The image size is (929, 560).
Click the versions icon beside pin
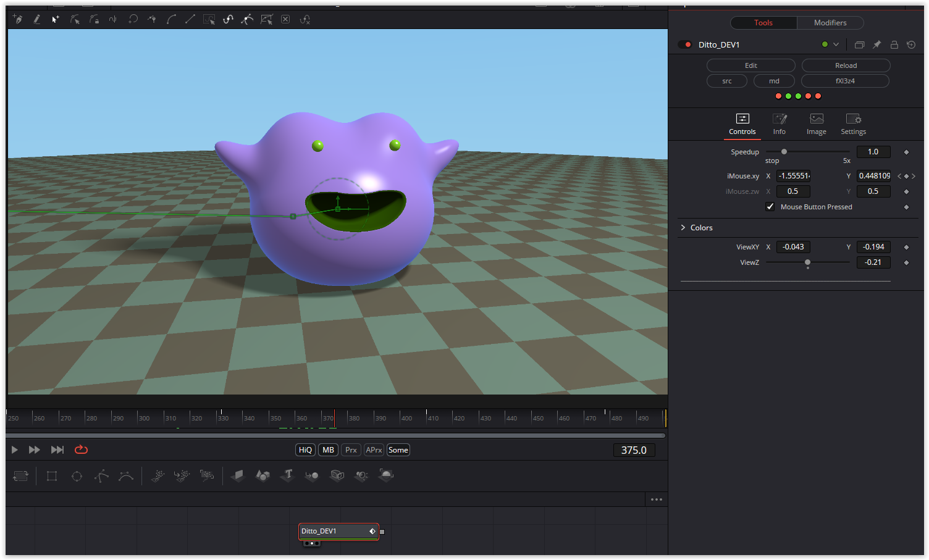(859, 44)
